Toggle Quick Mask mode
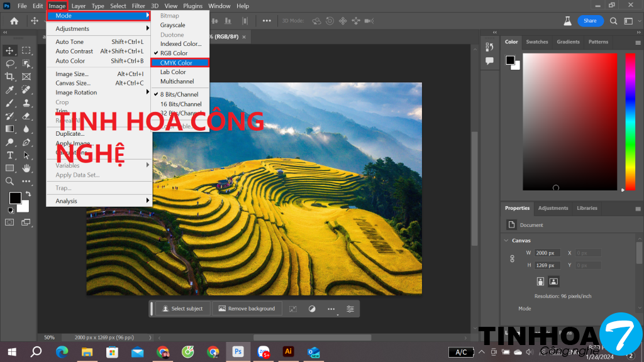This screenshot has height=362, width=644. (x=10, y=222)
